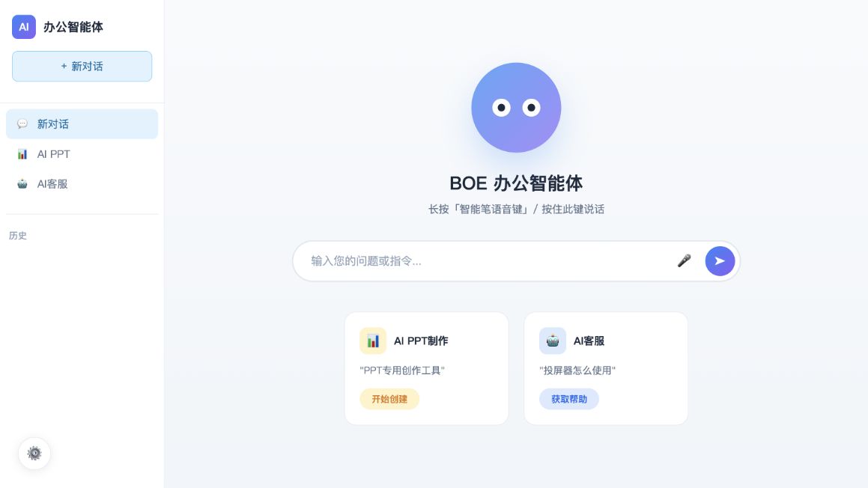The image size is (868, 488).
Task: Select 新对话 item in sidebar menu
Action: tap(82, 124)
